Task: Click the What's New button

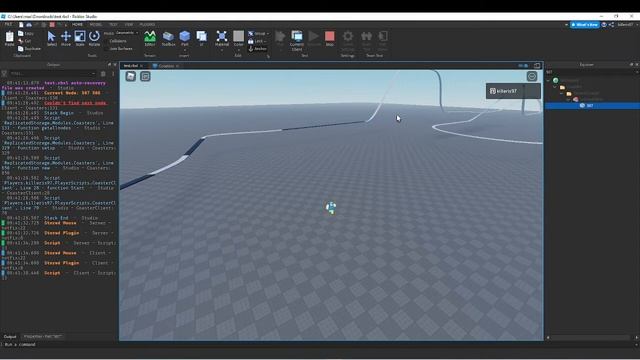Action: point(584,25)
